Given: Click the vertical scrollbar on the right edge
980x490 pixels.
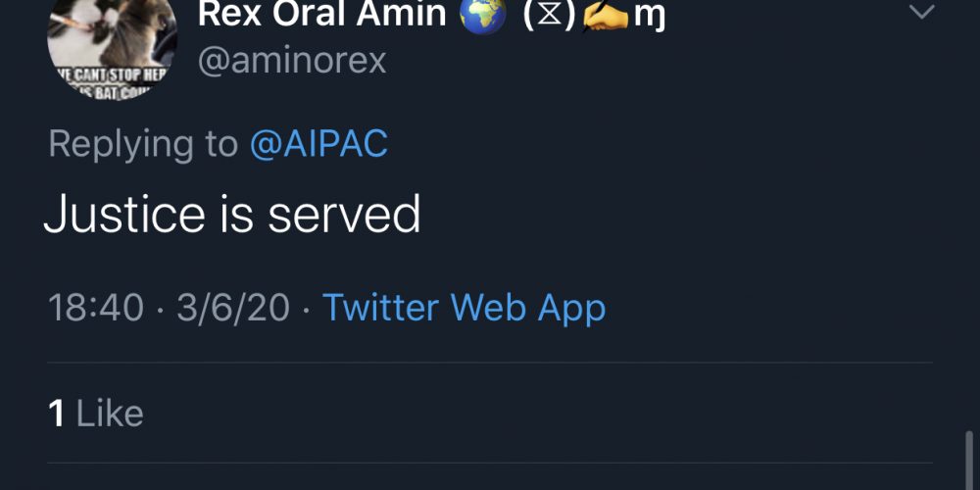Looking at the screenshot, I should (969, 459).
